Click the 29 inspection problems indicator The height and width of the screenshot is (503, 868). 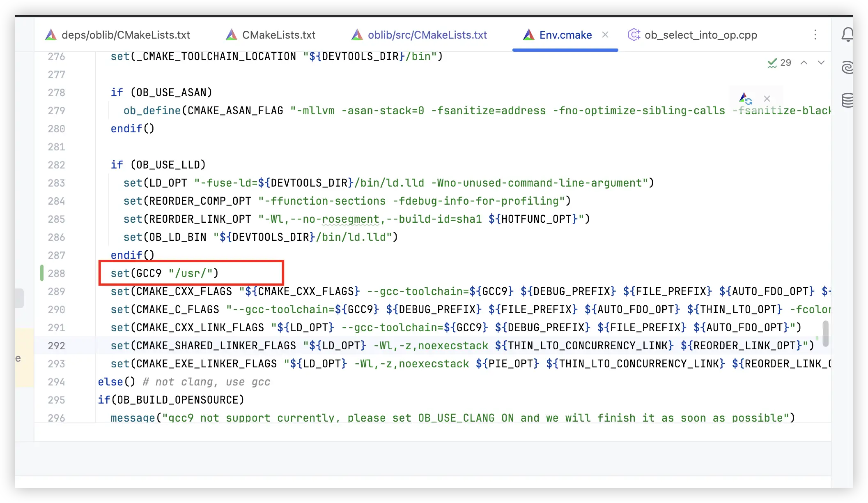tap(779, 63)
